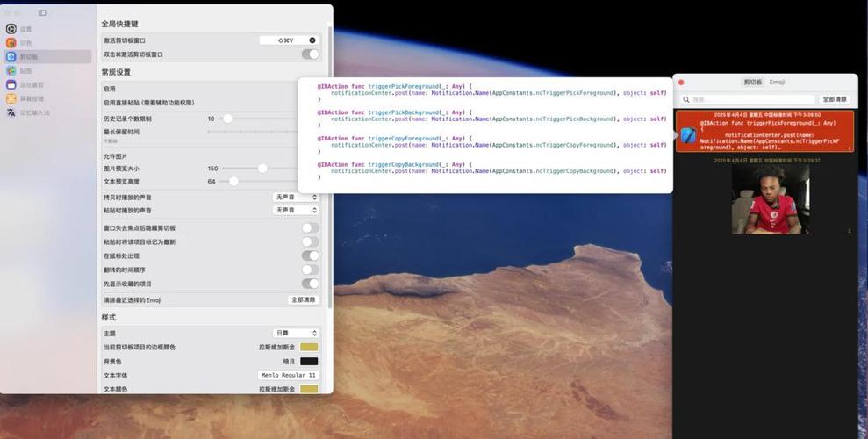Click the 允许图片 label
The width and height of the screenshot is (868, 439).
115,157
